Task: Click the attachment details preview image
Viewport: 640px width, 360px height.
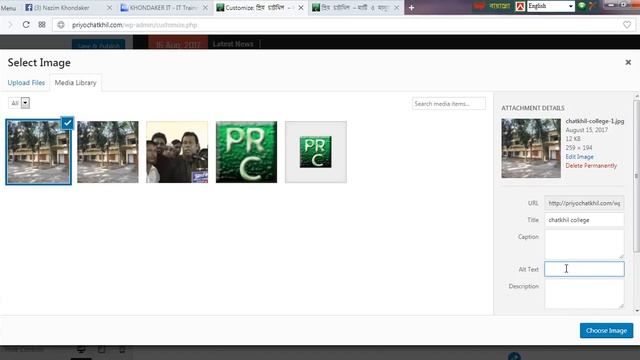Action: [531, 148]
